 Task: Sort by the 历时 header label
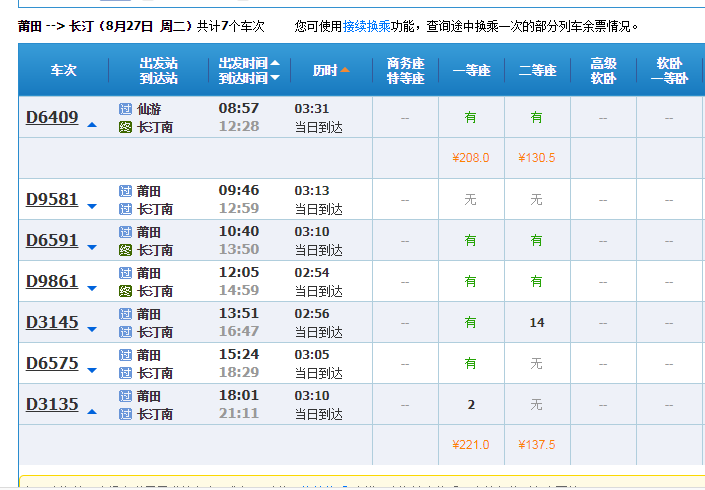coord(325,70)
